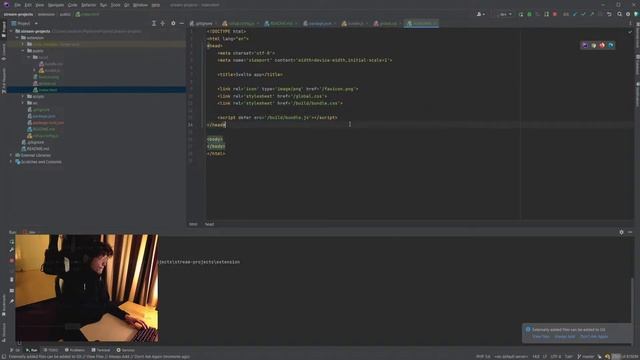
Task: Open index.html in Firefox browser icon
Action: [602, 45]
